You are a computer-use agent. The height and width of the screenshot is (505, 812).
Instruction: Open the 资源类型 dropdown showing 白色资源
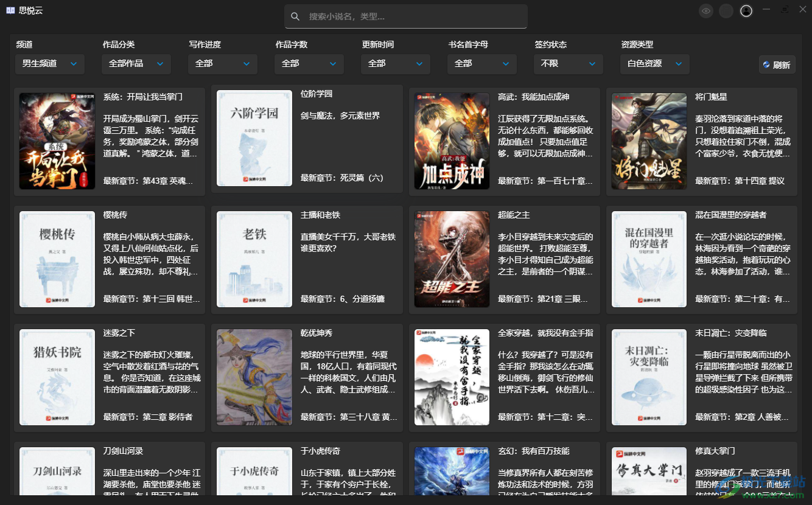[x=655, y=63]
